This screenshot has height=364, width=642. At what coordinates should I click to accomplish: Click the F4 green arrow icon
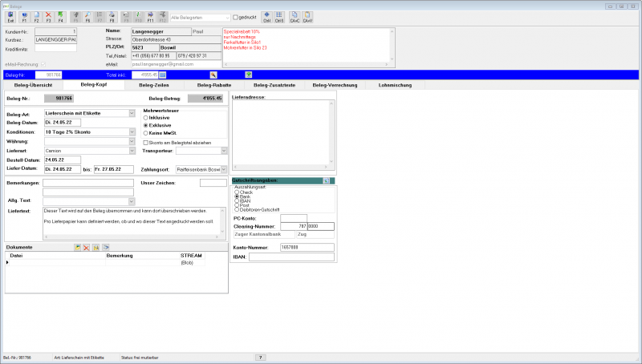pos(61,17)
